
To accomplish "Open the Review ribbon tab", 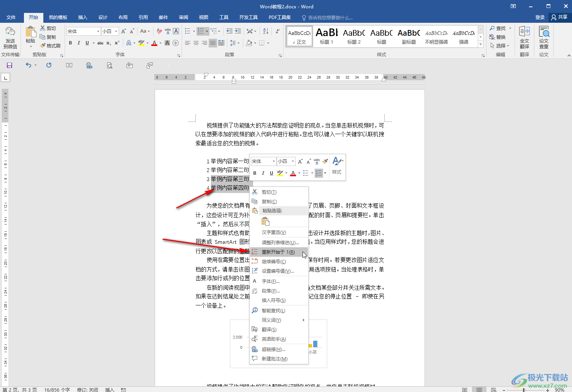I will tap(184, 17).
